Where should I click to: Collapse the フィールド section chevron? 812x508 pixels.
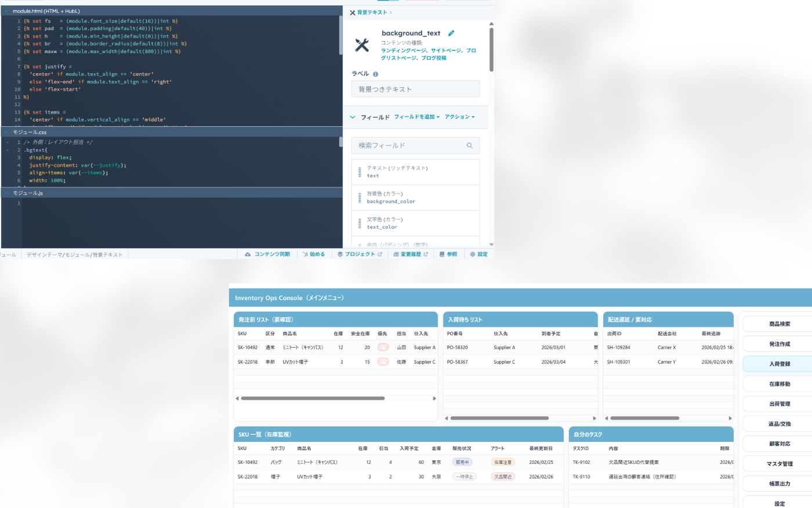[x=353, y=117]
